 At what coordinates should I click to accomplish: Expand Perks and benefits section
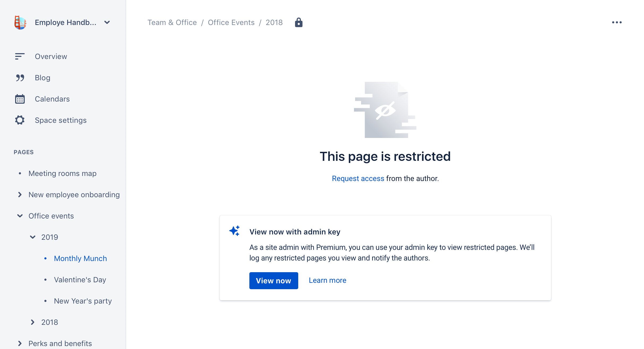(20, 343)
